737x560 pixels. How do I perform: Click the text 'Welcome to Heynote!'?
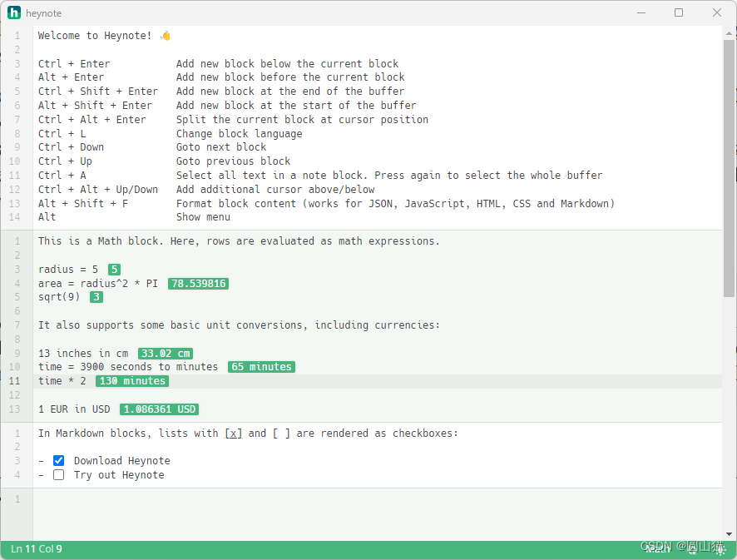click(x=95, y=36)
